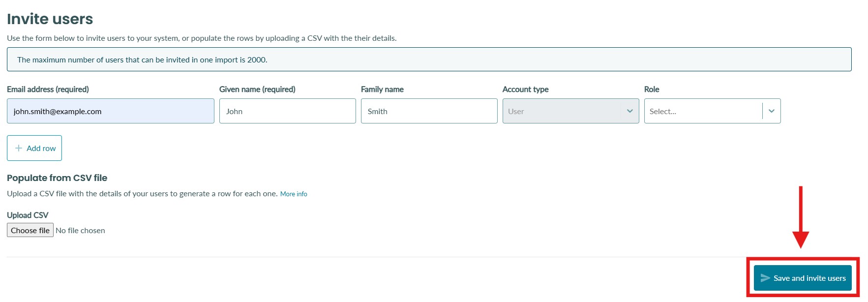
Task: Click the Upload a CSV file description
Action: point(142,194)
